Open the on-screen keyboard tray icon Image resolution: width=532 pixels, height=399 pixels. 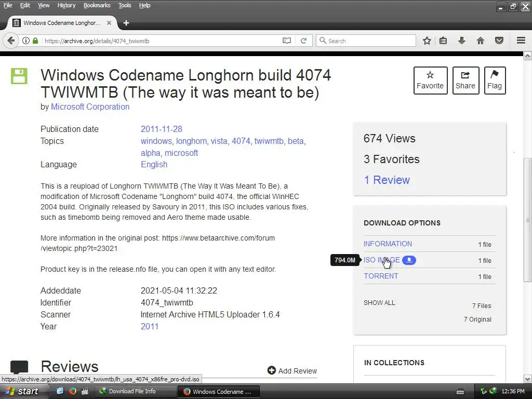pos(460,392)
